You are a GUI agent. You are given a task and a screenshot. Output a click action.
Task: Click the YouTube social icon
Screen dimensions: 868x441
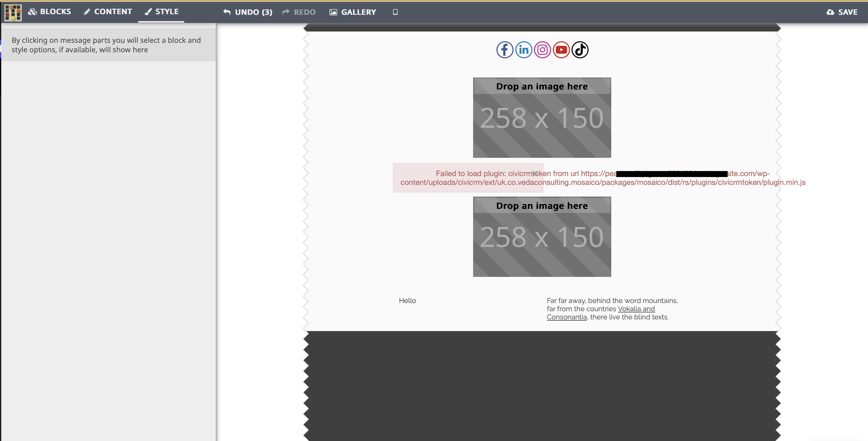pyautogui.click(x=561, y=50)
